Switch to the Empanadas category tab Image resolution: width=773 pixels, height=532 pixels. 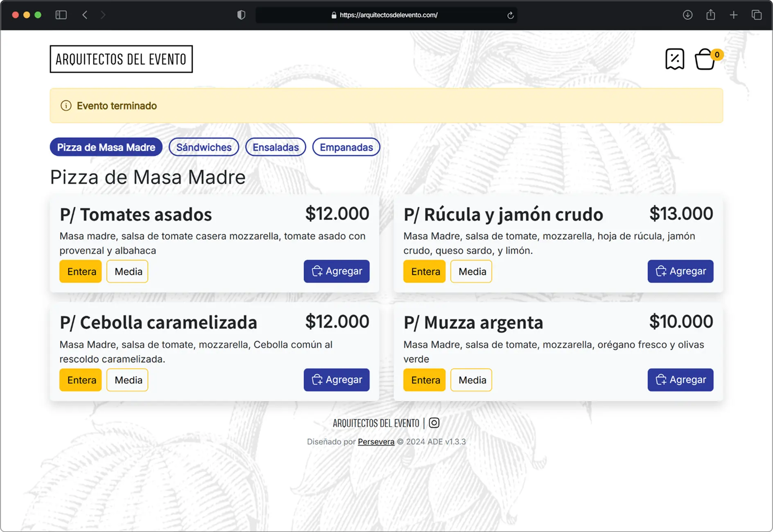point(346,147)
